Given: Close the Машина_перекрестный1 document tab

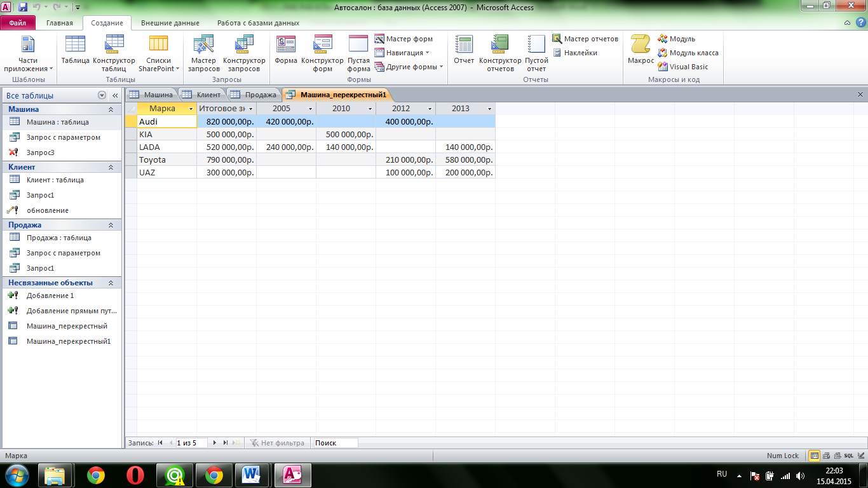Looking at the screenshot, I should 860,95.
